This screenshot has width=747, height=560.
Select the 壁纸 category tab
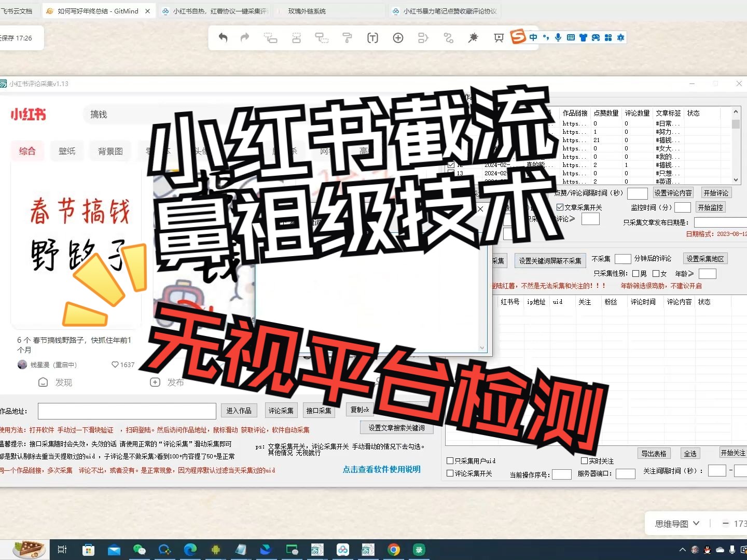coord(67,151)
